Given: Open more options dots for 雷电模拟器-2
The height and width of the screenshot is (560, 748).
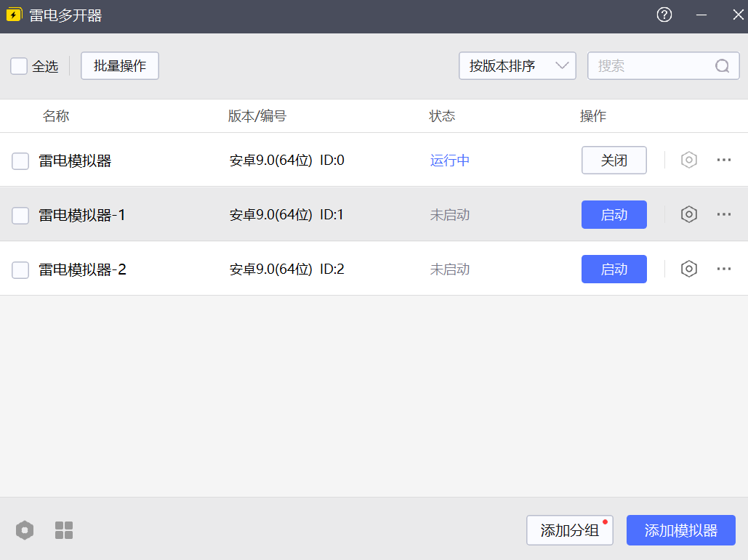Looking at the screenshot, I should (724, 269).
